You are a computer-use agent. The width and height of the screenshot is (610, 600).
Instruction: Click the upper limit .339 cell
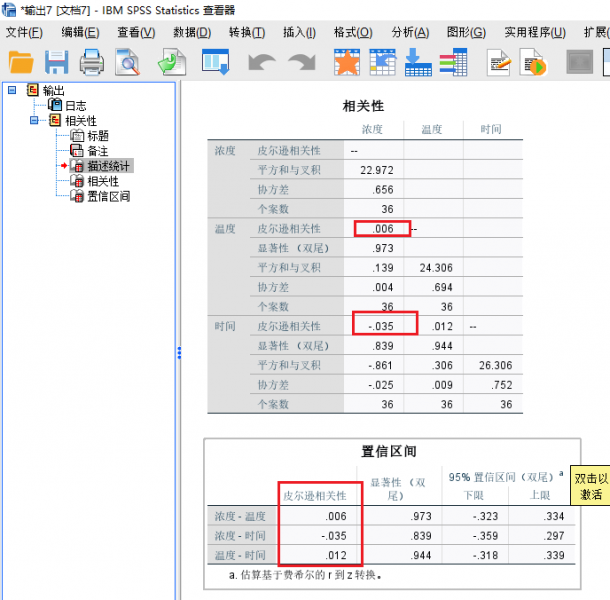click(x=554, y=555)
